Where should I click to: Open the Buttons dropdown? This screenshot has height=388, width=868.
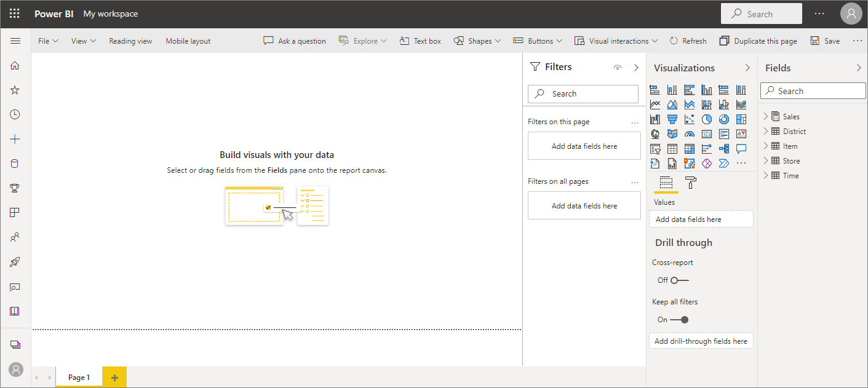coord(538,41)
